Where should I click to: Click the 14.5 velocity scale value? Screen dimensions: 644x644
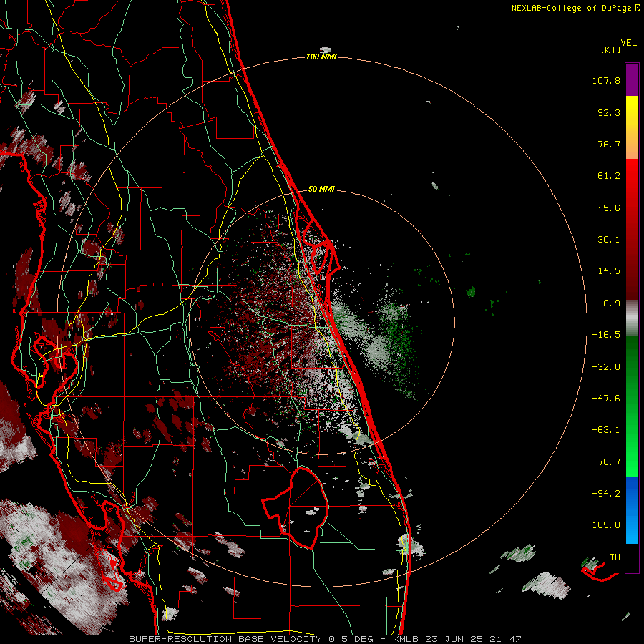[x=609, y=271]
